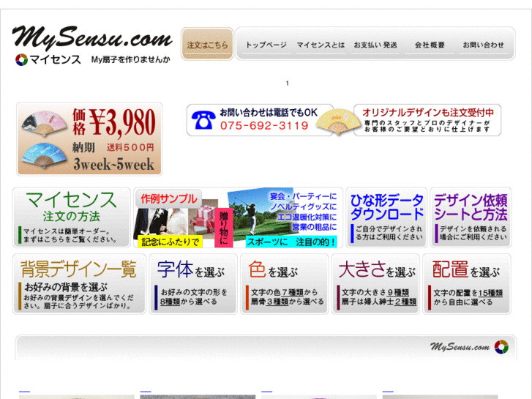The width and height of the screenshot is (532, 399).
Task: Open the 会社概要 menu item
Action: [x=430, y=45]
